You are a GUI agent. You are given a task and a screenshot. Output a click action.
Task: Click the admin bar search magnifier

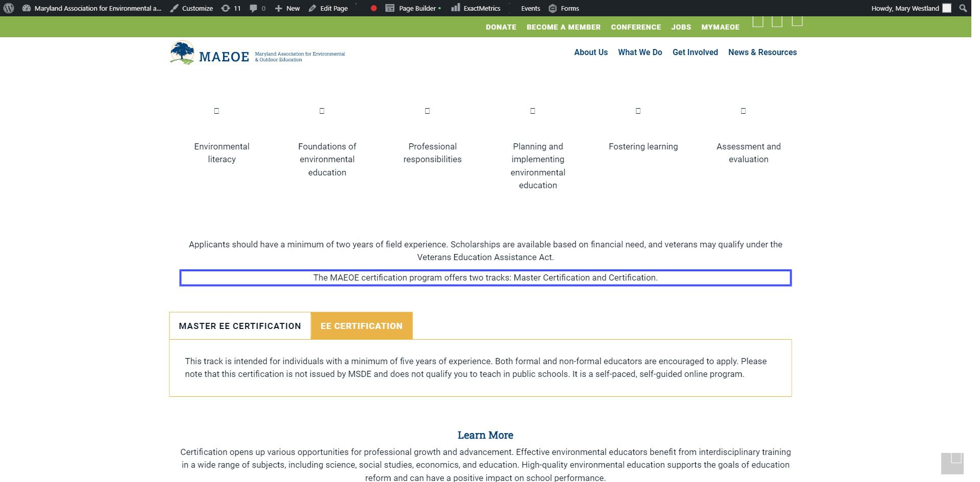point(963,8)
